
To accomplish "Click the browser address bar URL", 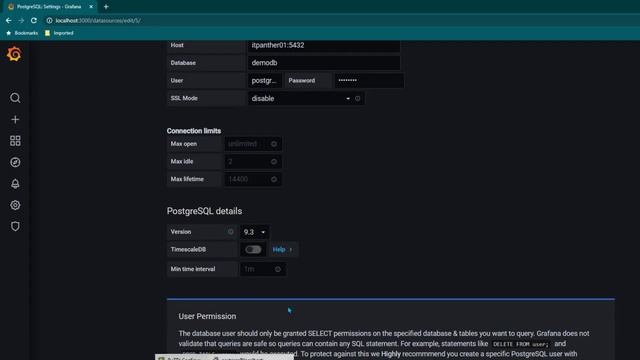I will tap(98, 20).
